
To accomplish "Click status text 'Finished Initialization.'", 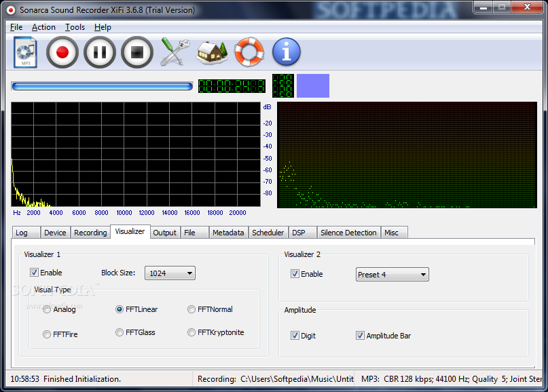I will (x=82, y=379).
